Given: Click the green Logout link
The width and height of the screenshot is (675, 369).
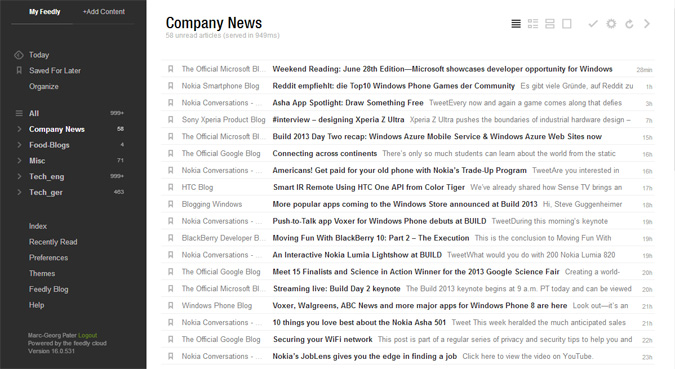Looking at the screenshot, I should point(87,335).
